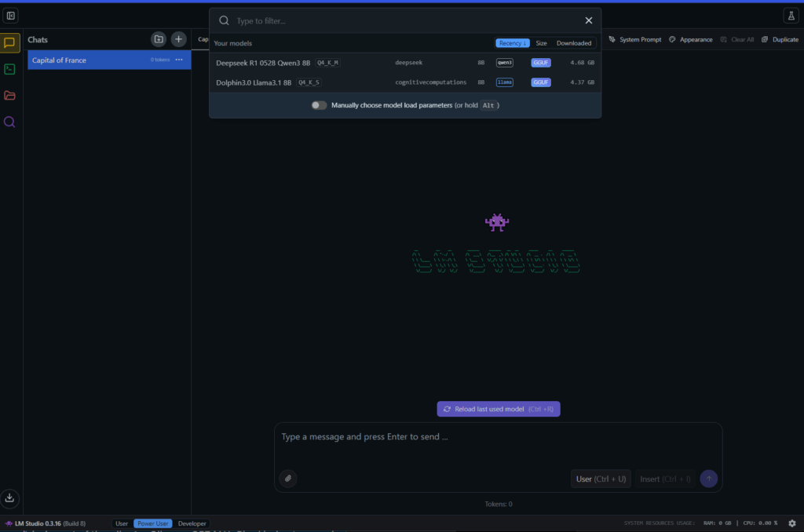Attach a file with the paperclip icon
Screen dimensions: 804x532
[288, 478]
